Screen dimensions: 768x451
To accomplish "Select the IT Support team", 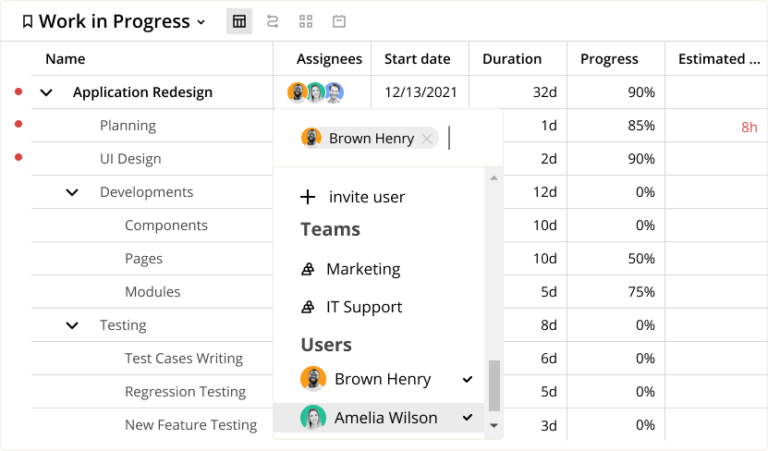I will [x=364, y=307].
